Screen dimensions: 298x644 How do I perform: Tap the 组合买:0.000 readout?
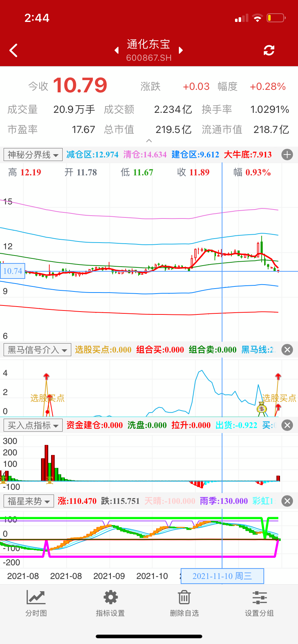[160, 350]
